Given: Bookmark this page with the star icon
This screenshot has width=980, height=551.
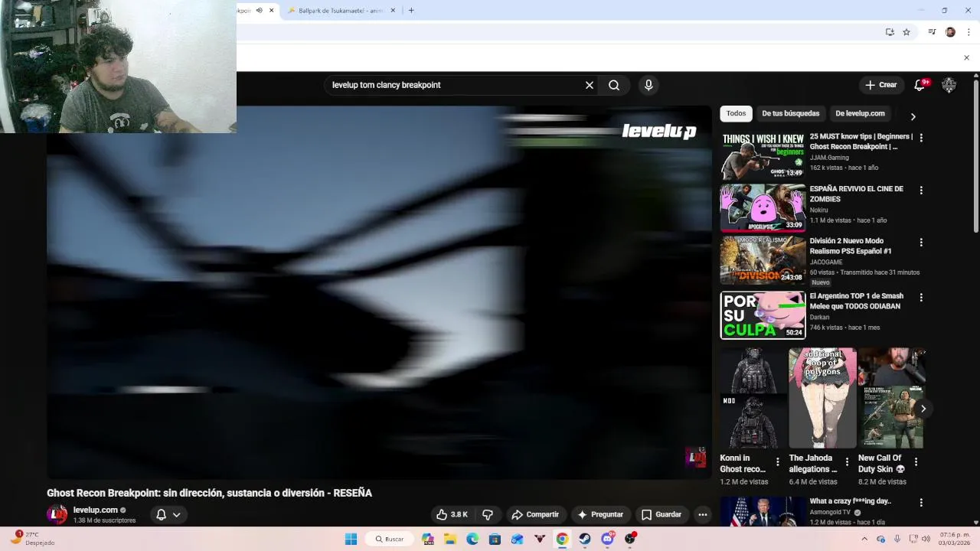Looking at the screenshot, I should pyautogui.click(x=906, y=32).
